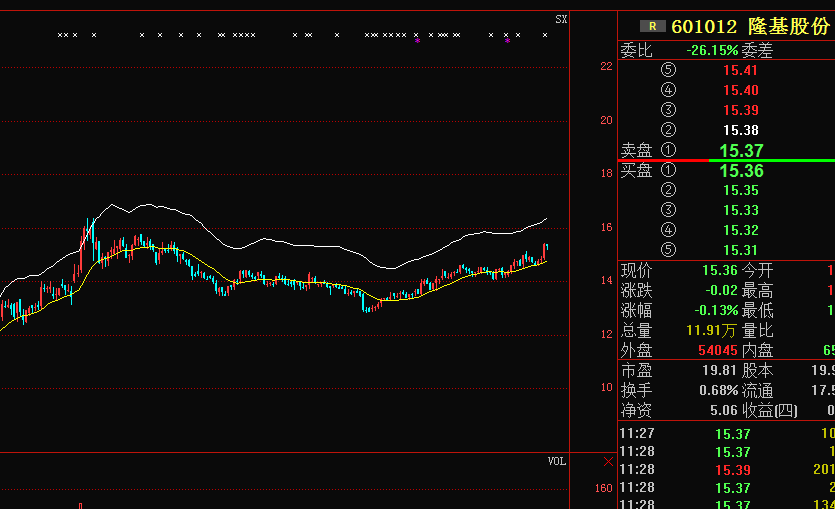
Task: Click the earlier purple asterisk info marker
Action: click(418, 41)
